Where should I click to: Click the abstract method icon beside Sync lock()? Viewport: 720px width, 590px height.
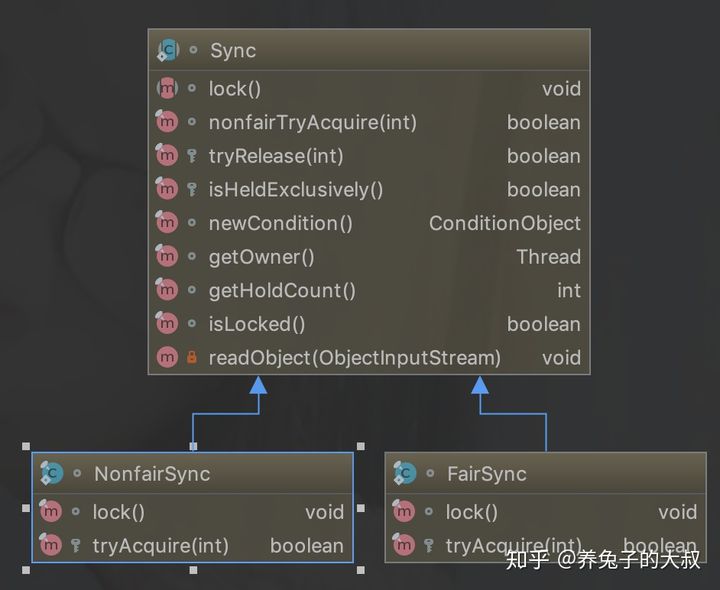(167, 88)
